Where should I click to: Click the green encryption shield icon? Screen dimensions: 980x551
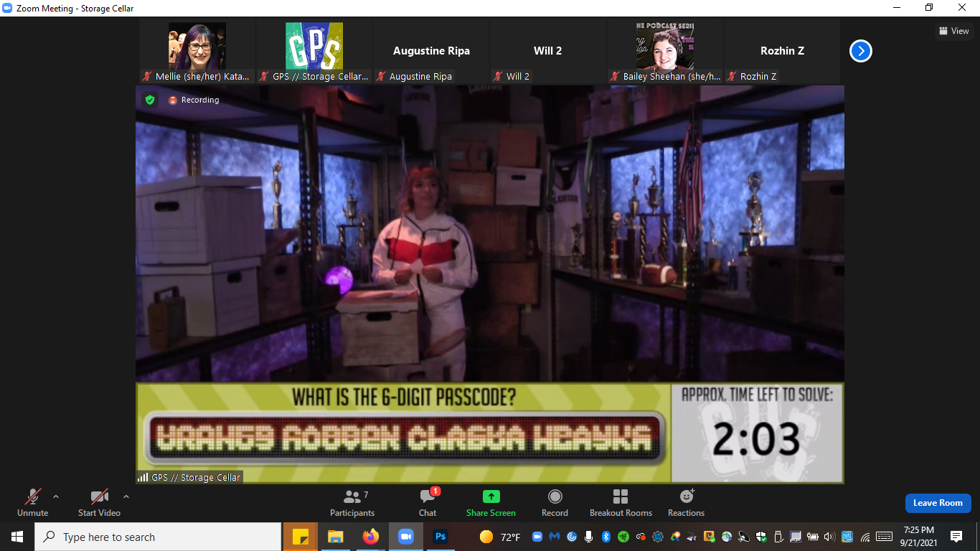pyautogui.click(x=150, y=100)
